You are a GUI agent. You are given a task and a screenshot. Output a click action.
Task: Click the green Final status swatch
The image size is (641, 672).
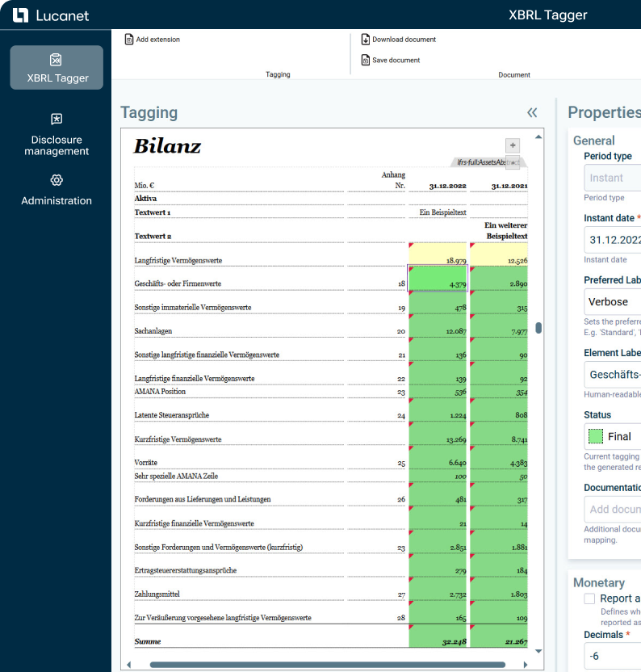(x=596, y=436)
